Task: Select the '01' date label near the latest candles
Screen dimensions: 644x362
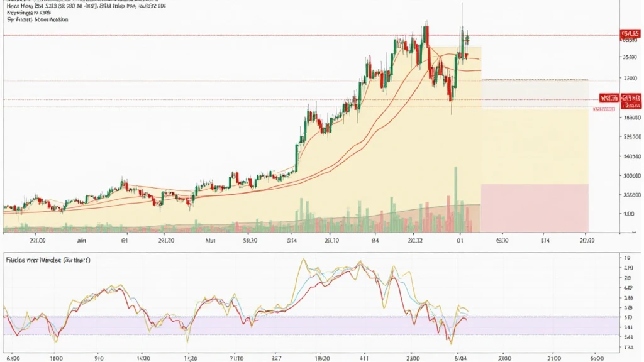Action: pos(460,240)
